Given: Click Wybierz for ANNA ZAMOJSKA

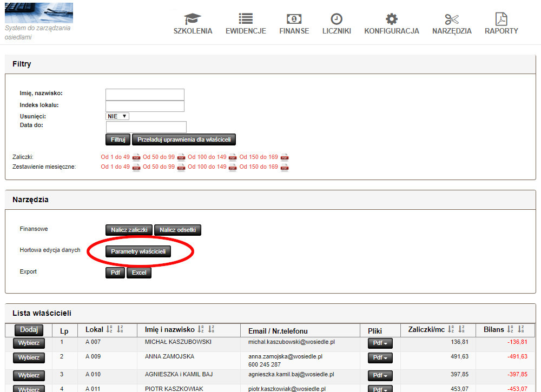Looking at the screenshot, I should tap(29, 357).
